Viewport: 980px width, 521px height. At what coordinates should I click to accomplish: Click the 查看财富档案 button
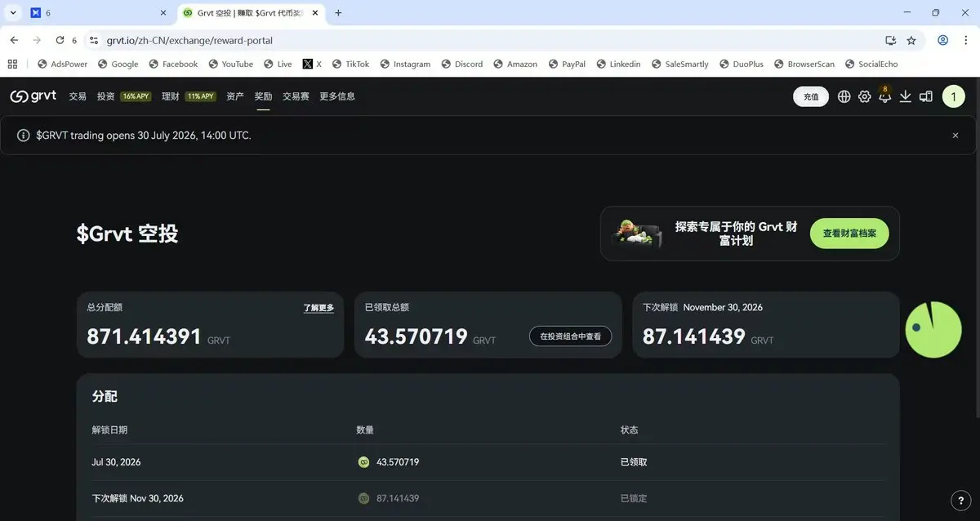[x=849, y=234]
